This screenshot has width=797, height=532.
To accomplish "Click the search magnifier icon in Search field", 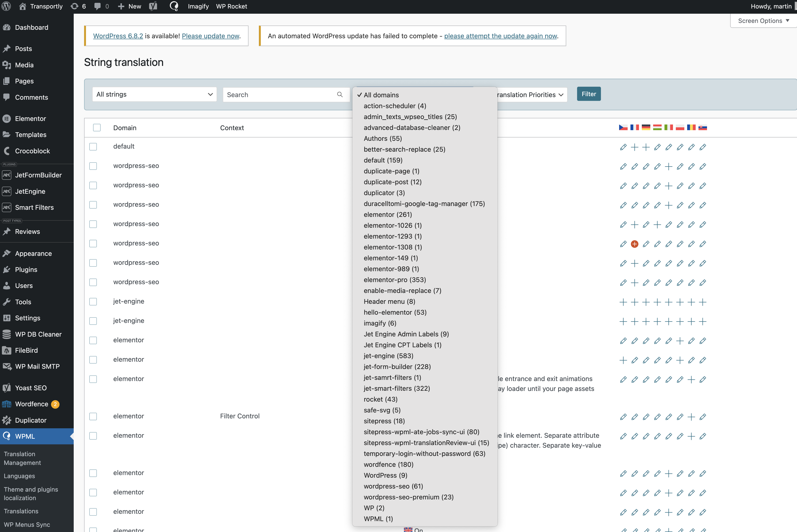I will pos(340,94).
